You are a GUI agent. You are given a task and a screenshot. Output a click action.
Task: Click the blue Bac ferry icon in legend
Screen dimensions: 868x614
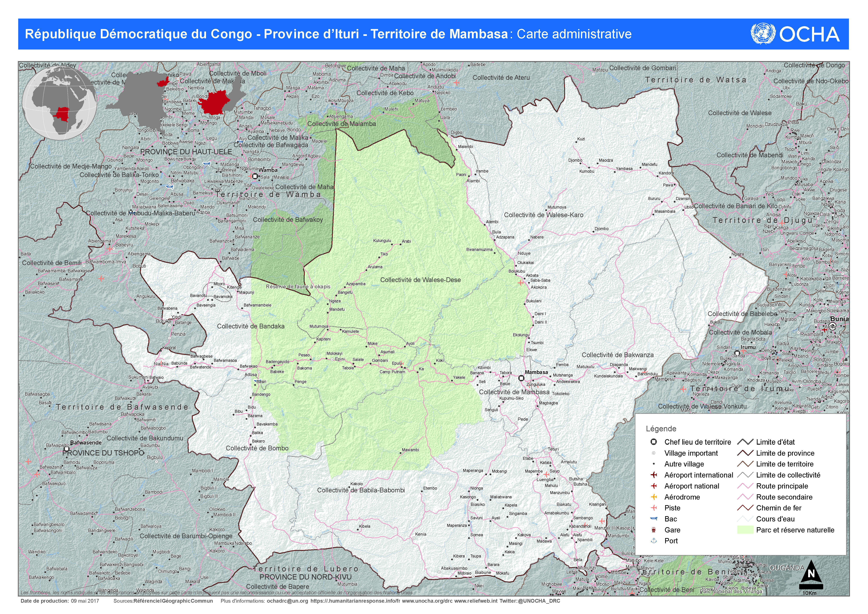654,519
